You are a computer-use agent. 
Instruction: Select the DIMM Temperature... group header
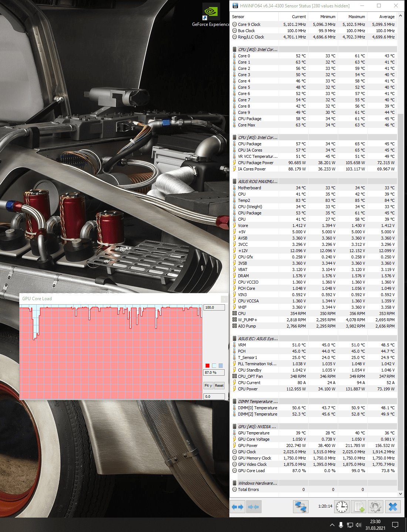click(313, 401)
